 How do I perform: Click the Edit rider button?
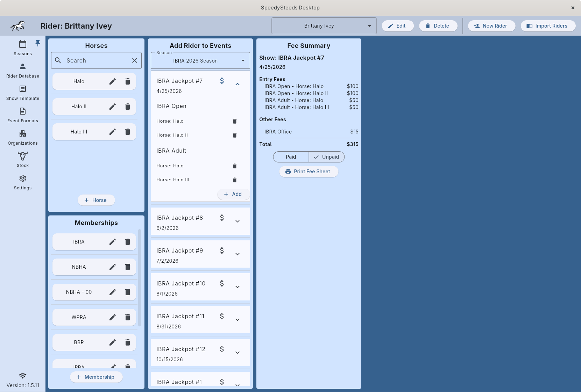(398, 26)
